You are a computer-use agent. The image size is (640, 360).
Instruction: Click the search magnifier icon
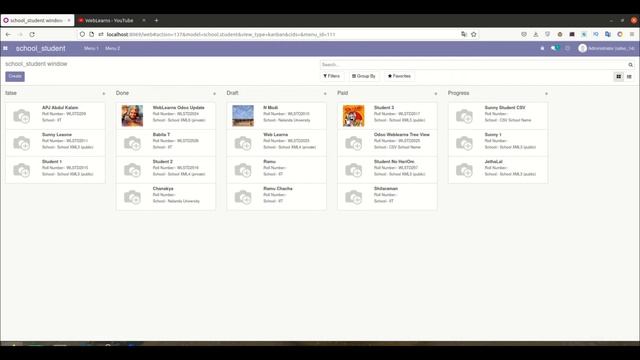(x=631, y=64)
